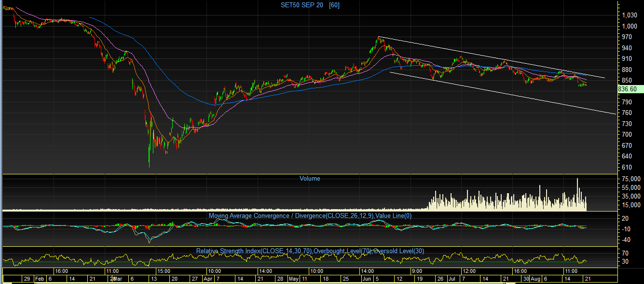Select the 670 price axis label
This screenshot has height=284, width=644.
click(626, 146)
